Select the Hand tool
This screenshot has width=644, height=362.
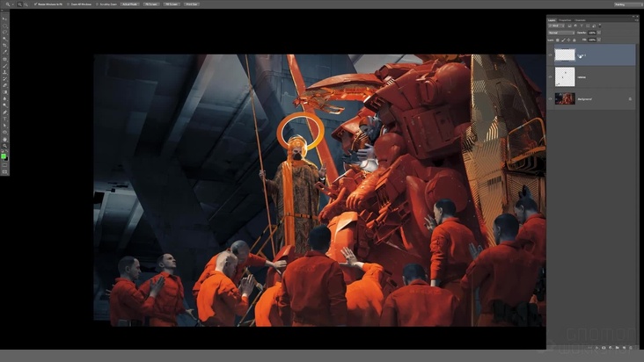(5, 139)
